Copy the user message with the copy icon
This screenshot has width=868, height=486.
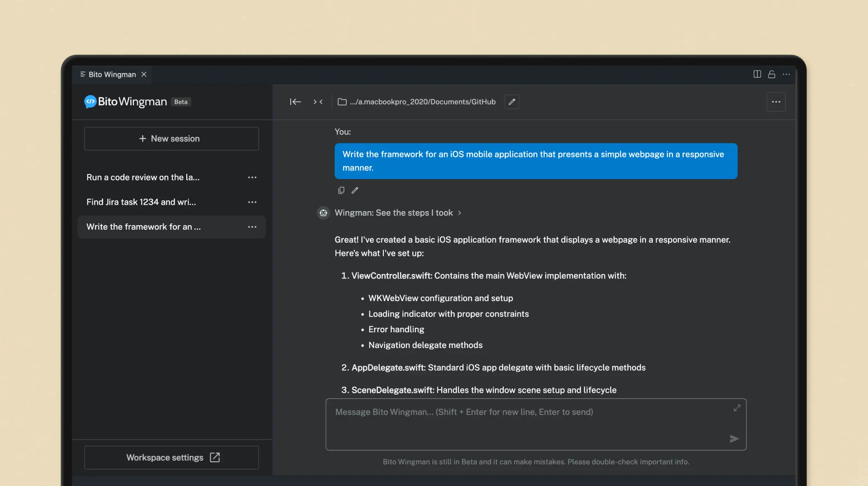click(341, 190)
